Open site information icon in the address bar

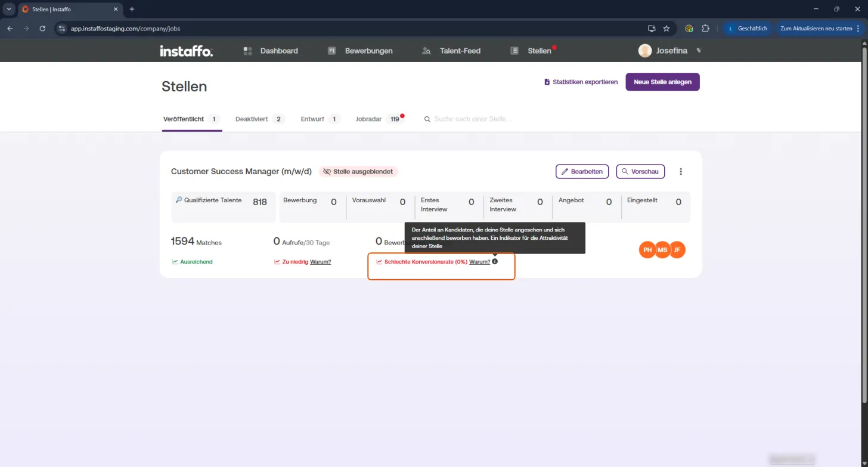(61, 28)
